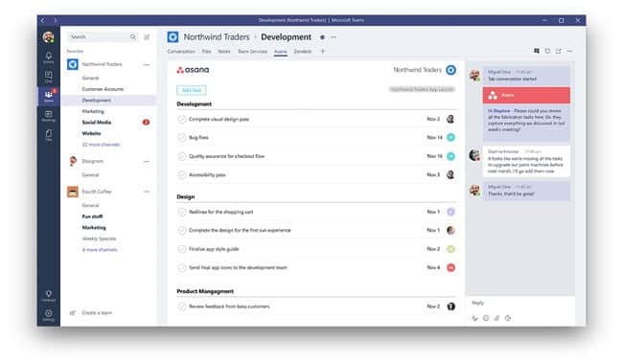The image size is (623, 364).
Task: Open tab more options ellipsis at far right
Action: coord(569,51)
